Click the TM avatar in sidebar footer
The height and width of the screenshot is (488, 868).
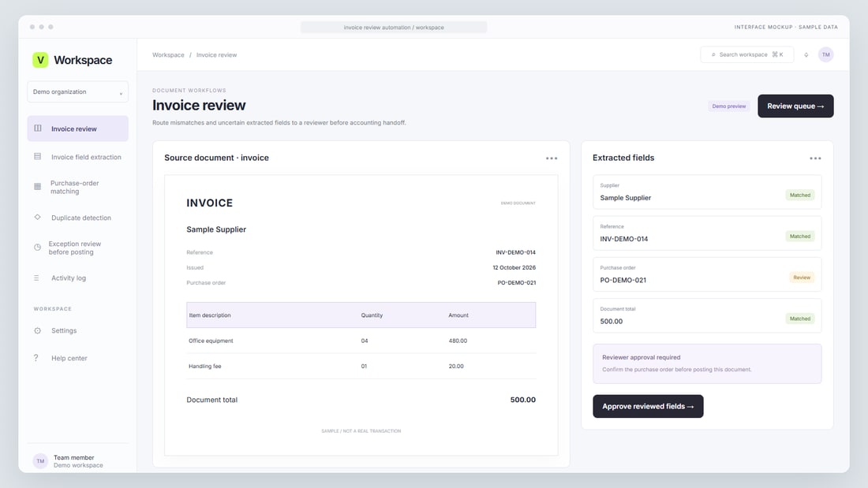40,461
